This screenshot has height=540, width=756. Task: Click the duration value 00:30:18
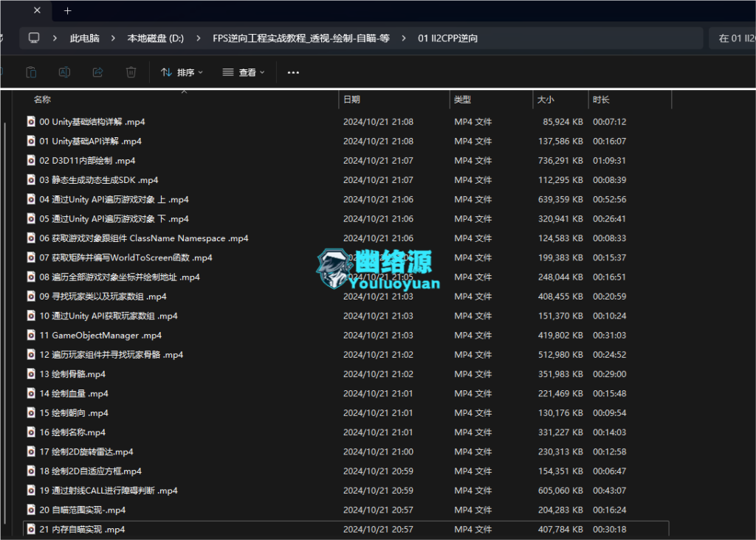coord(609,529)
